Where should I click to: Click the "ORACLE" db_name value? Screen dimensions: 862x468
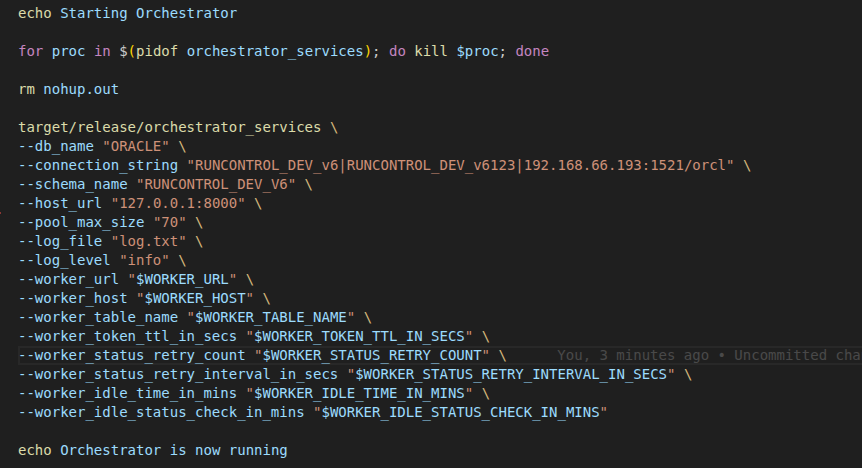(x=136, y=146)
